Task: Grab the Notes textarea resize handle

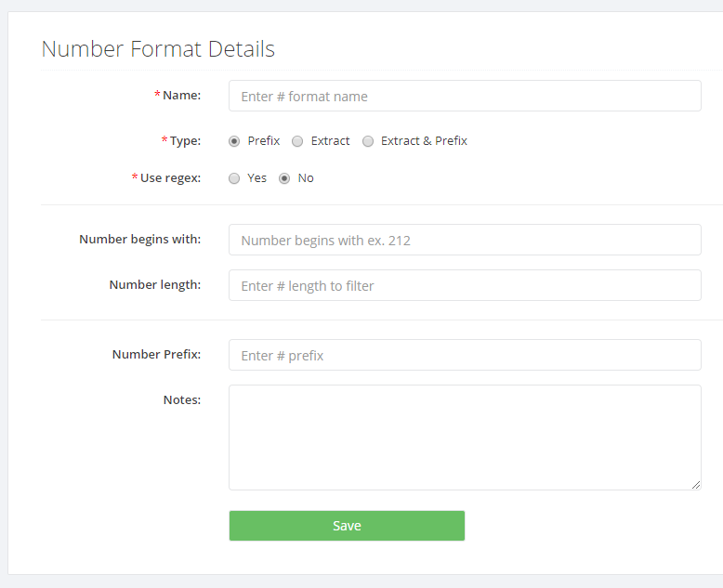Action: (x=696, y=484)
